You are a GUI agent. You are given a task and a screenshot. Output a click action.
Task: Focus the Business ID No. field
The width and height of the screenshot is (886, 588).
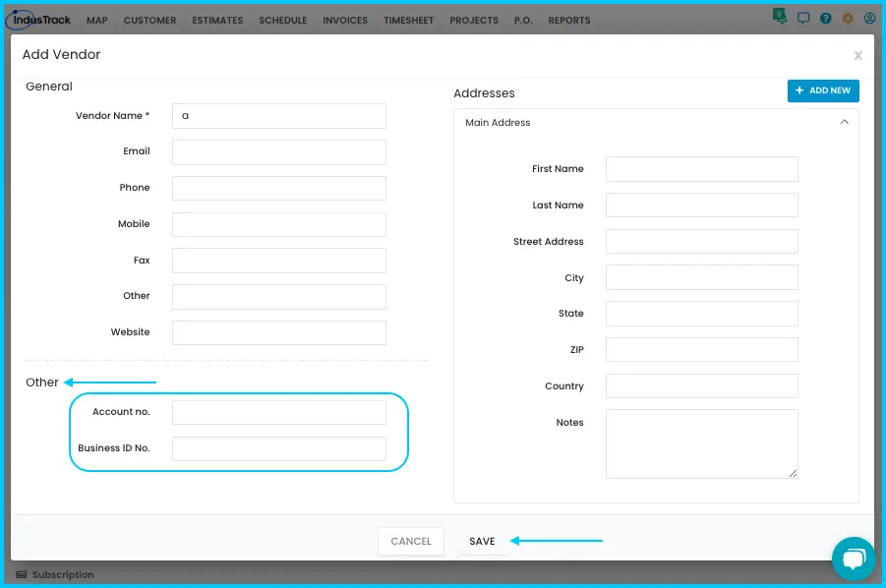(279, 448)
